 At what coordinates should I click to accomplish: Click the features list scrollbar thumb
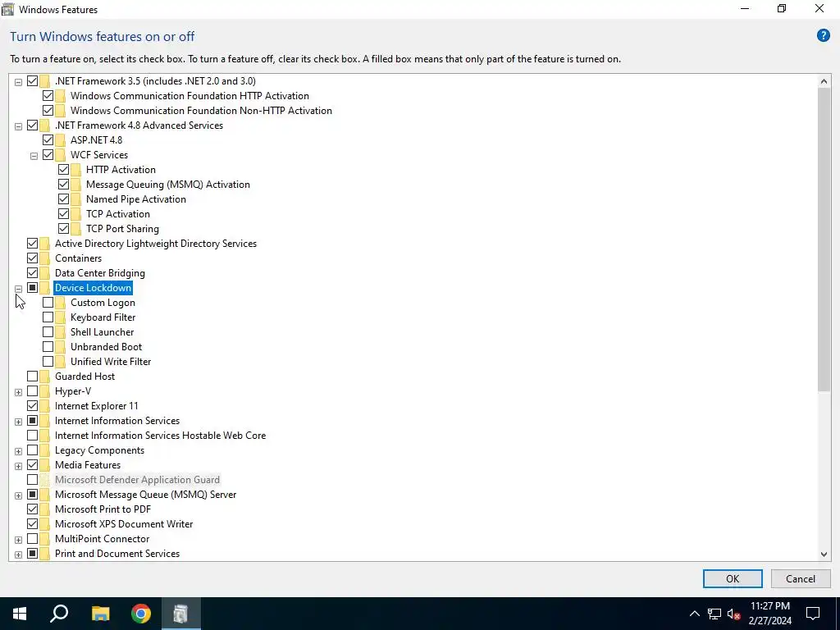tap(824, 240)
